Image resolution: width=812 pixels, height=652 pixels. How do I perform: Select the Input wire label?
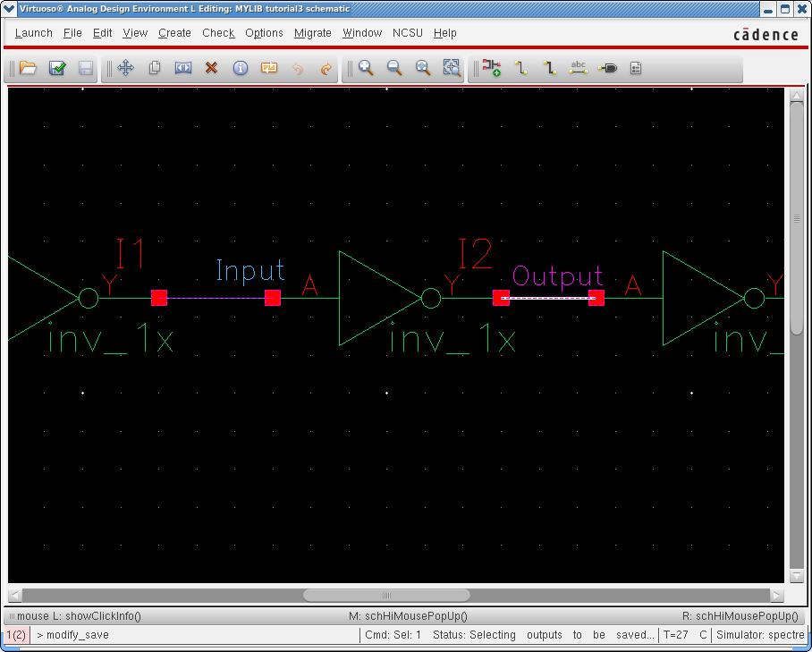[x=250, y=270]
